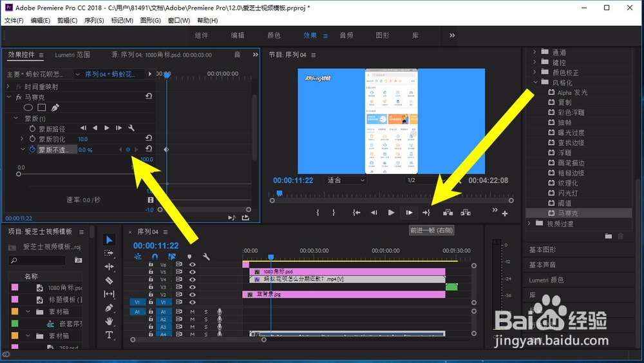
Task: Mute the A1 audio track
Action: point(192,311)
